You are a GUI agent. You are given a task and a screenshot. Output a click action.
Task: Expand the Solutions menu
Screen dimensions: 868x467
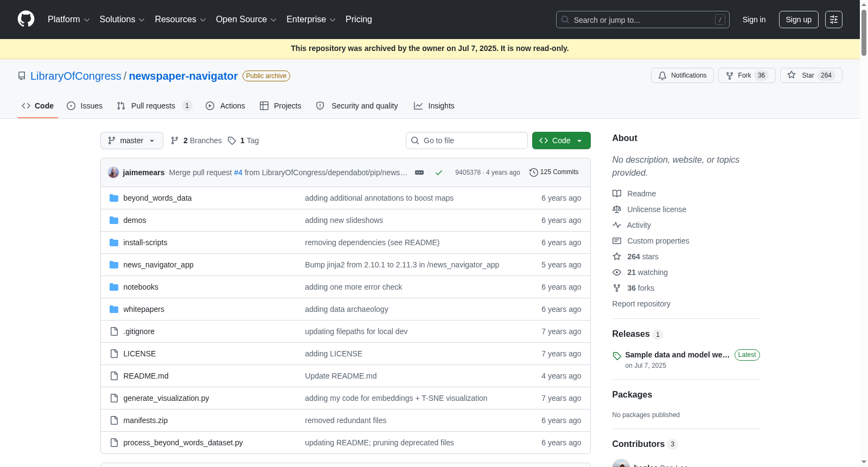[x=122, y=20]
